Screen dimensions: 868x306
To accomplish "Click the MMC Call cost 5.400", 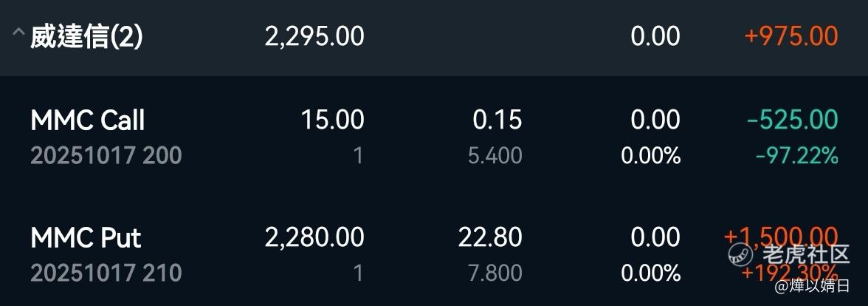I will pos(495,156).
